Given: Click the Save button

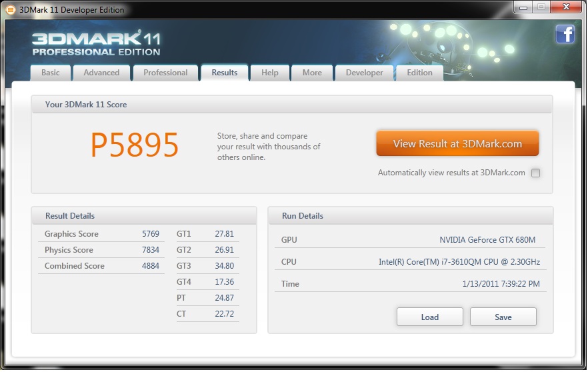Looking at the screenshot, I should click(503, 317).
